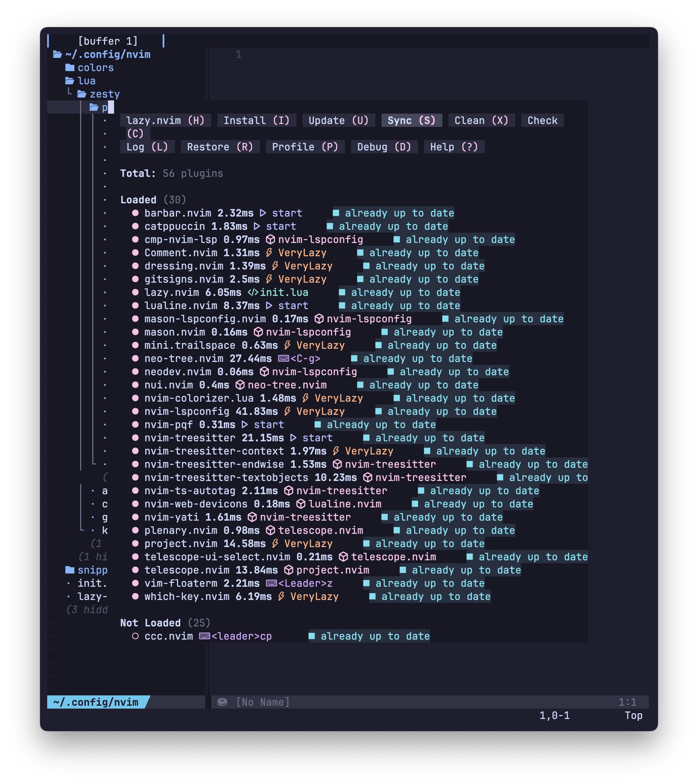Click the [buffer 1] tab
The height and width of the screenshot is (784, 698).
coord(107,41)
